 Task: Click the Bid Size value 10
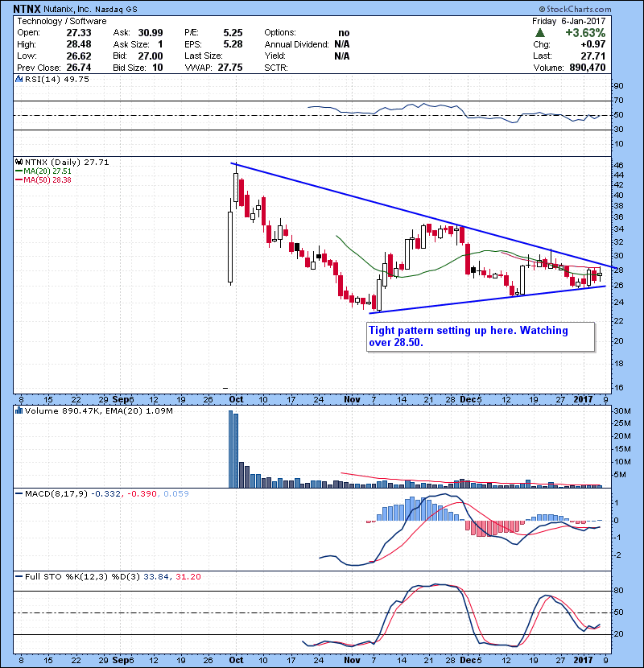pos(158,68)
